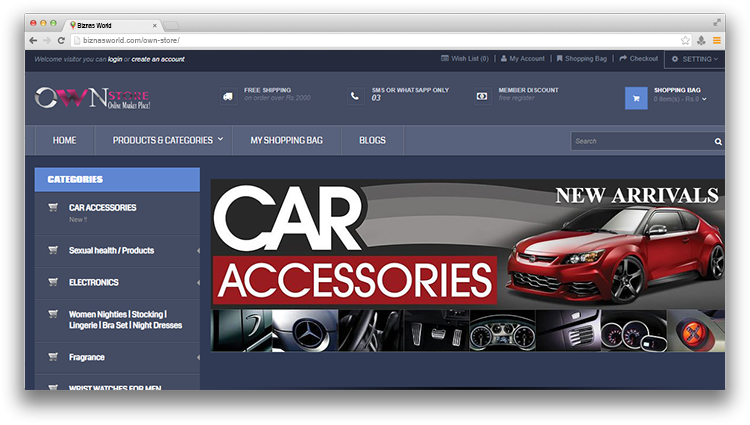Expand the Fragrance category arrow

[197, 357]
